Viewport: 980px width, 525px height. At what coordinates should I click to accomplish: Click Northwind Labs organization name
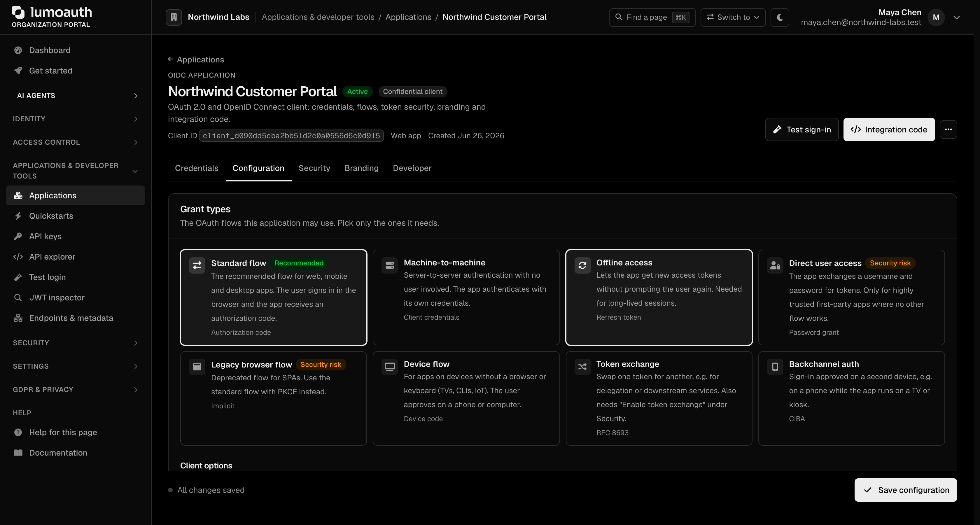click(218, 17)
